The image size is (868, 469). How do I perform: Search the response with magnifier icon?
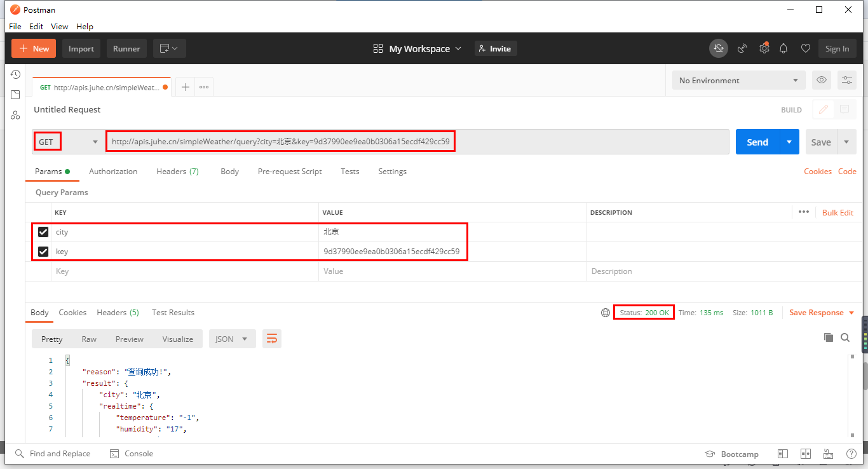click(845, 337)
